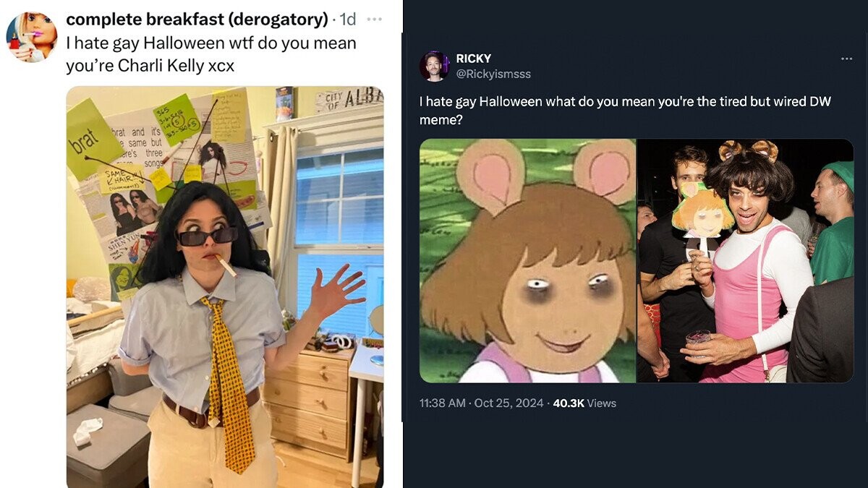868x488 pixels.
Task: Open more options on complete breakfast's tweet
Action: pyautogui.click(x=374, y=19)
